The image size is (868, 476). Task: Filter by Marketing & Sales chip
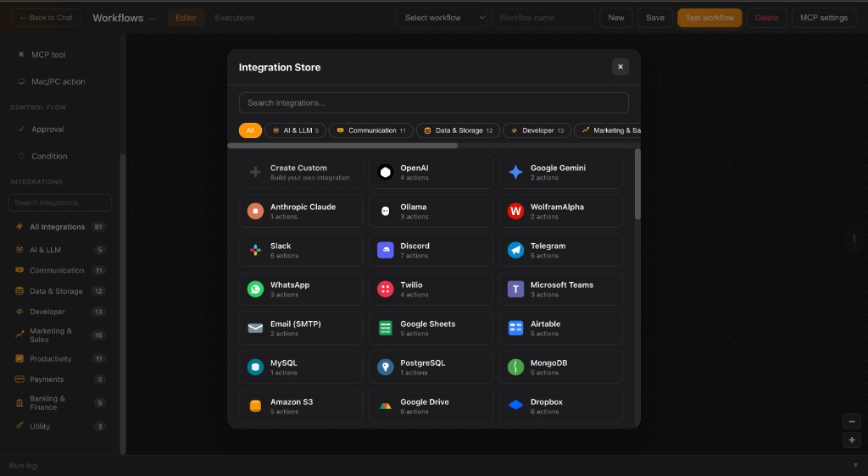point(608,130)
